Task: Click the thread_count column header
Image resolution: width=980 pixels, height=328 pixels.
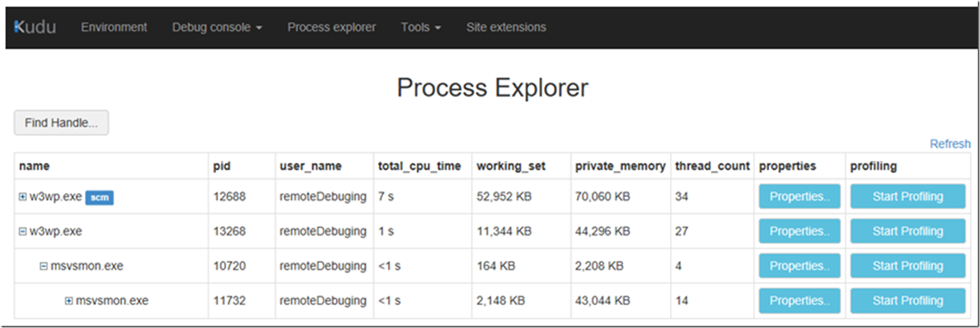Action: [712, 166]
